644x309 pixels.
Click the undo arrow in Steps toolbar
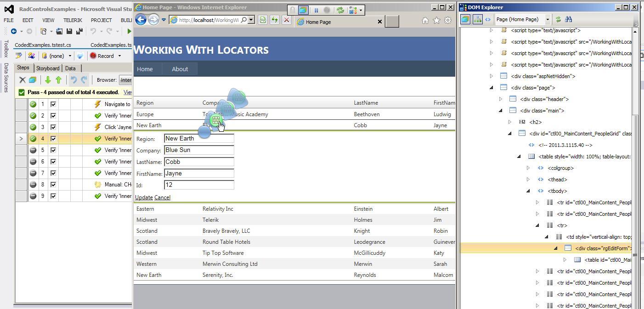tap(73, 80)
